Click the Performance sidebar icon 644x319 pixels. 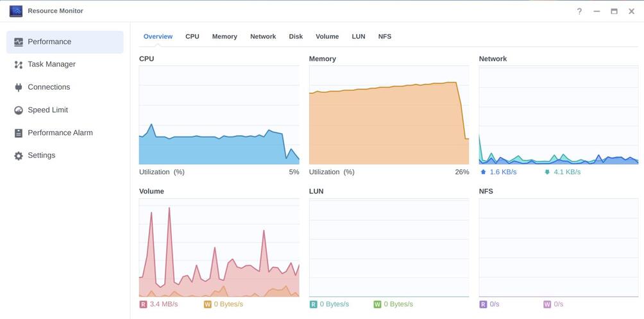pyautogui.click(x=19, y=42)
